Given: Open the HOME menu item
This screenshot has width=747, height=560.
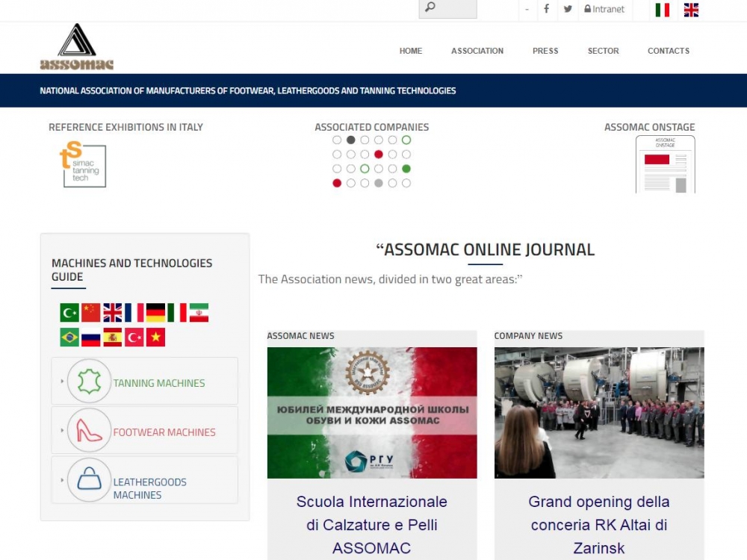Looking at the screenshot, I should (x=411, y=51).
